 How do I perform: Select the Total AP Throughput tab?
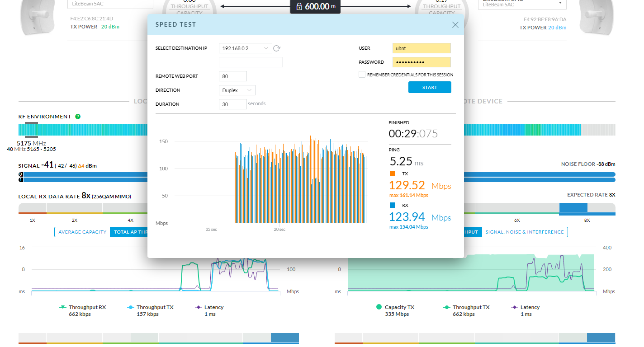tap(129, 232)
